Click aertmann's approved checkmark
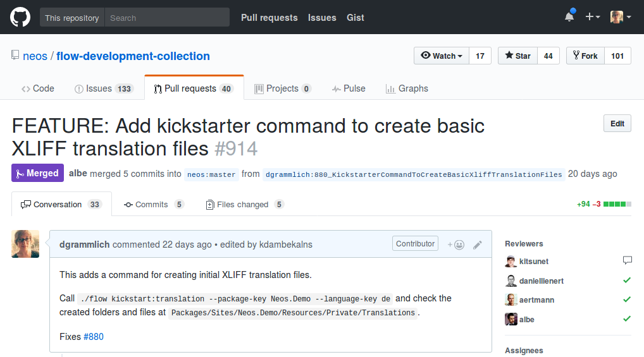644x357 pixels. point(627,299)
